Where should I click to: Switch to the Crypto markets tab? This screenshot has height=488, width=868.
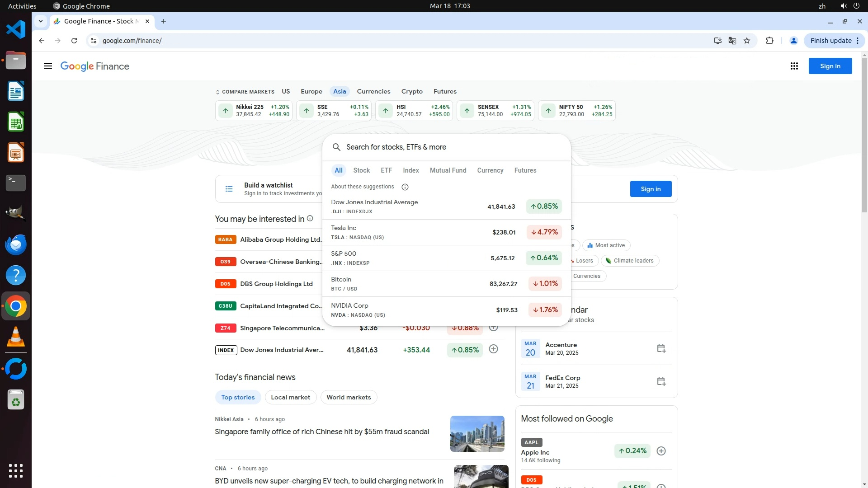(x=411, y=91)
